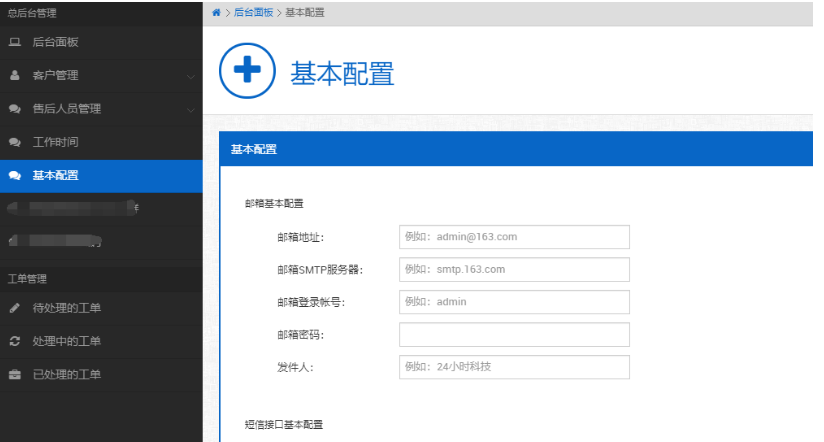Click the 邮箱基本配置 section title

pyautogui.click(x=274, y=203)
